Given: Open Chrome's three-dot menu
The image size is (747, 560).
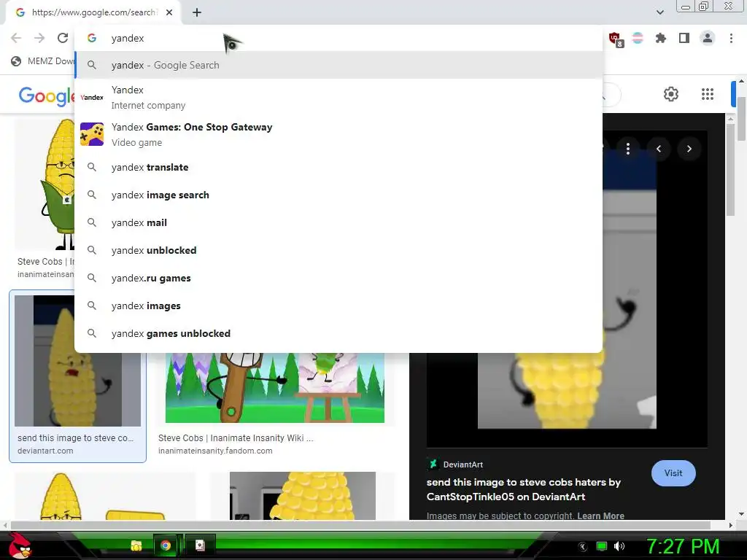Looking at the screenshot, I should tap(731, 38).
